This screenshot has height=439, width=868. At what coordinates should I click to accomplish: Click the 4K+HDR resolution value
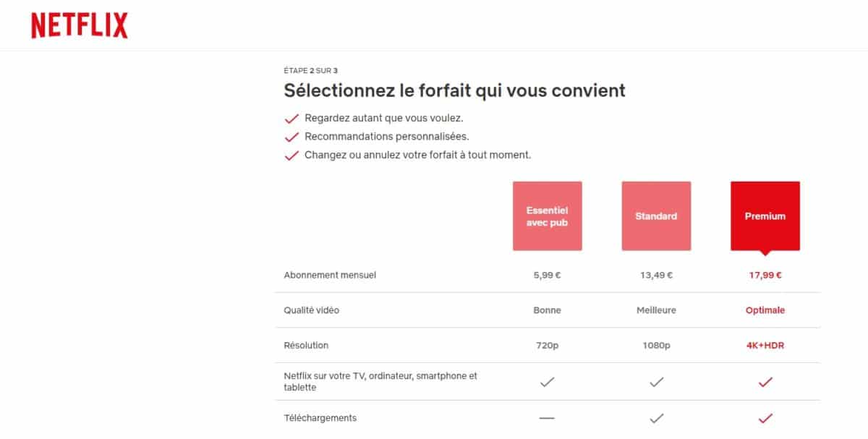click(765, 346)
